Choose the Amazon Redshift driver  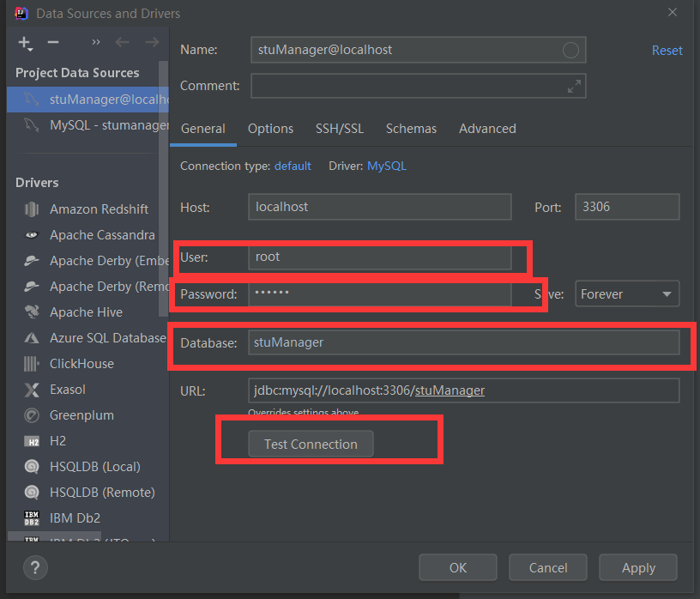coord(88,209)
